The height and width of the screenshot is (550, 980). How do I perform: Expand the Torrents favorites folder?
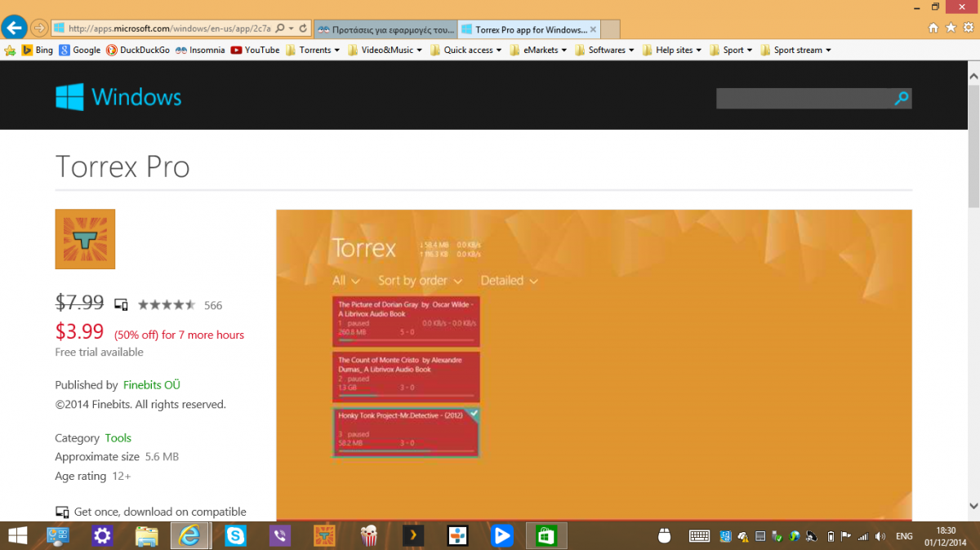click(314, 50)
